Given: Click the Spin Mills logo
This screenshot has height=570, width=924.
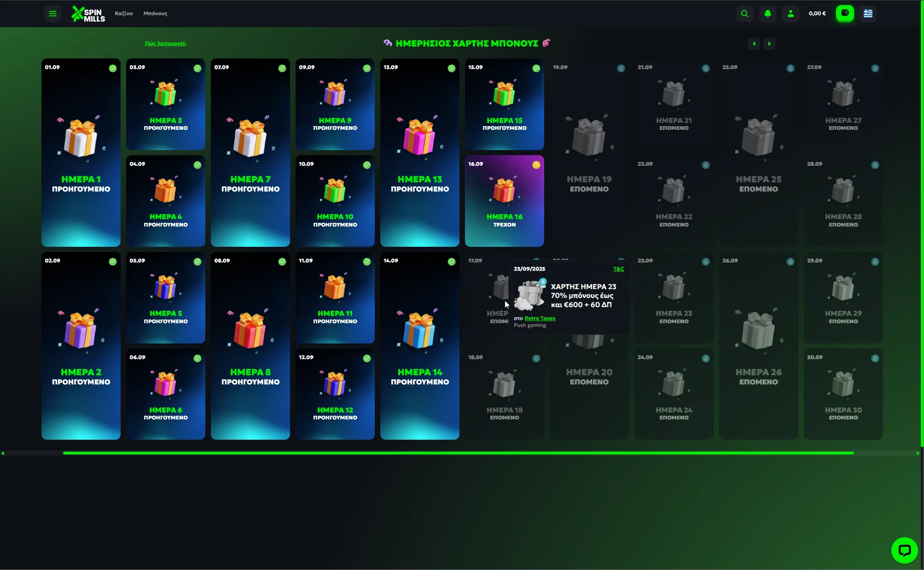Looking at the screenshot, I should (x=88, y=14).
